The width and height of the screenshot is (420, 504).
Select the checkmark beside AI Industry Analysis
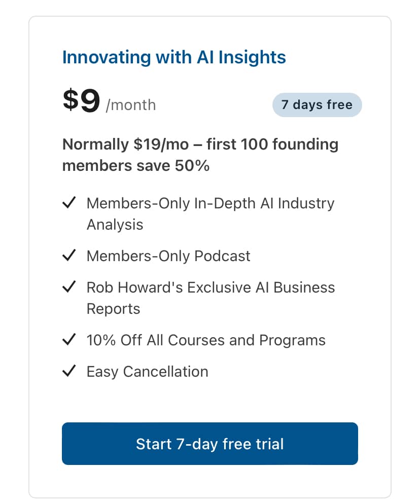tap(69, 202)
